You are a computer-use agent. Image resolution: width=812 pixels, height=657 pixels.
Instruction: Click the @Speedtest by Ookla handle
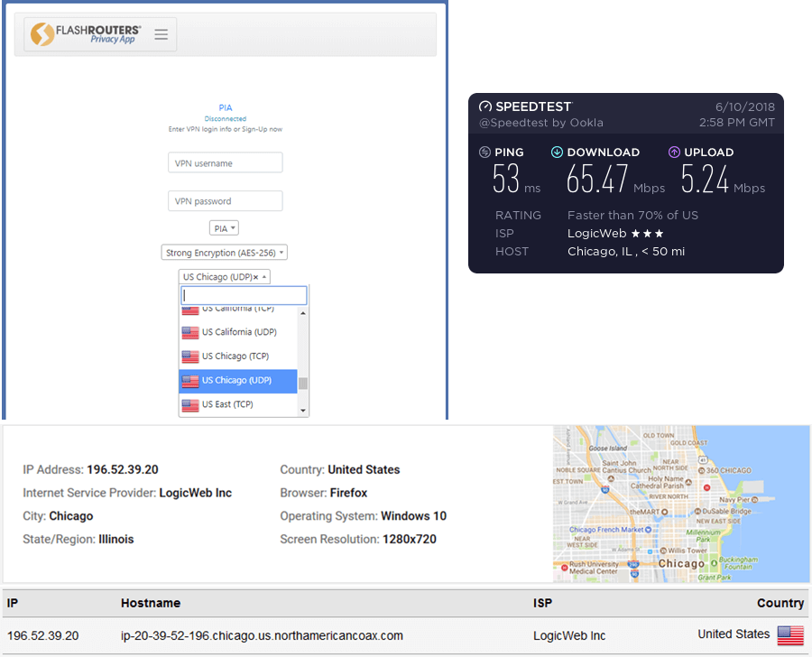(541, 123)
